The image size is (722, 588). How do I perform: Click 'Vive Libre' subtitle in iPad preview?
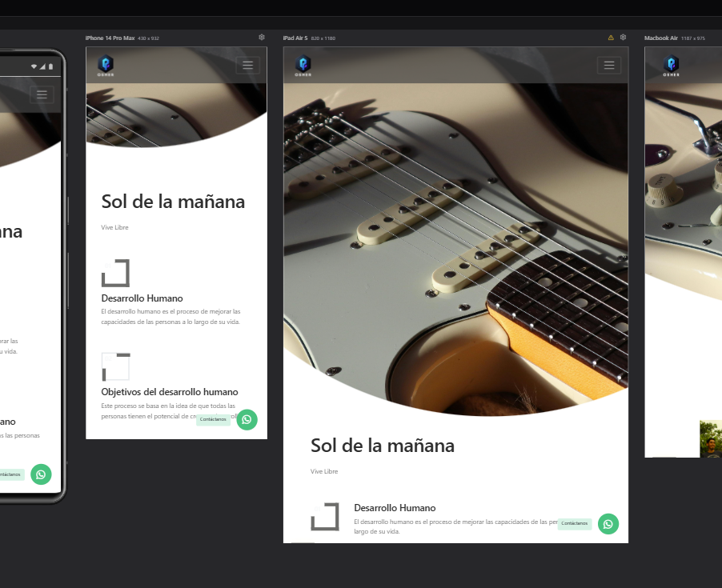[x=324, y=471]
